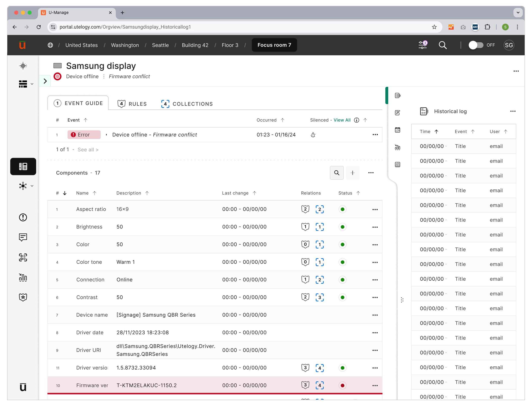Image resolution: width=532 pixels, height=406 pixels.
Task: Select the highlighted device detail sidebar icon
Action: (x=23, y=166)
